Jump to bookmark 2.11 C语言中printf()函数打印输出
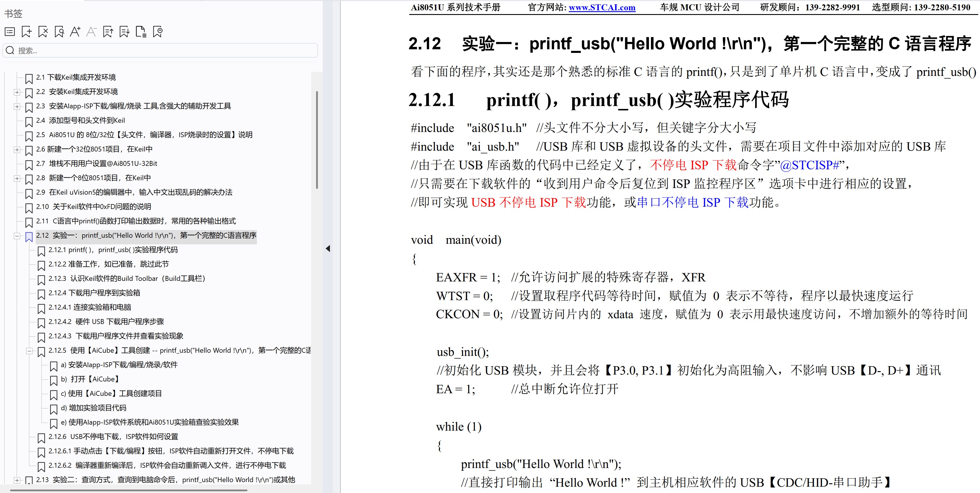980x493 pixels. click(136, 221)
